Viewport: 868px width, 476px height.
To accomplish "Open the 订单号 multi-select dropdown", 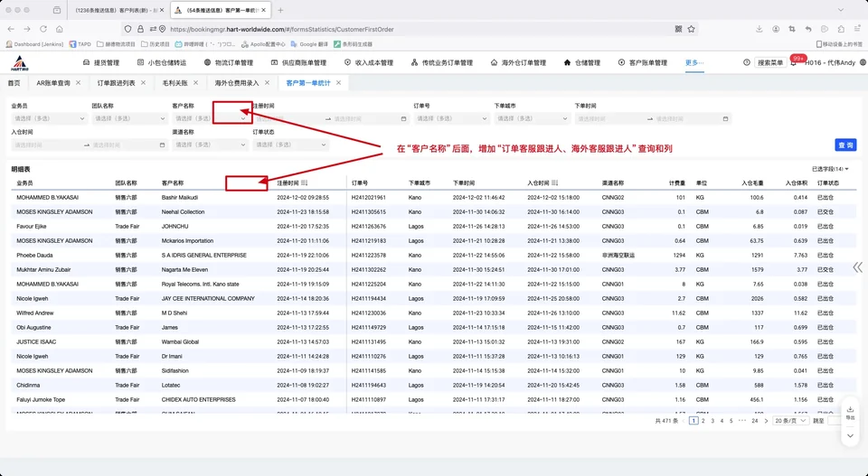I will [x=451, y=118].
